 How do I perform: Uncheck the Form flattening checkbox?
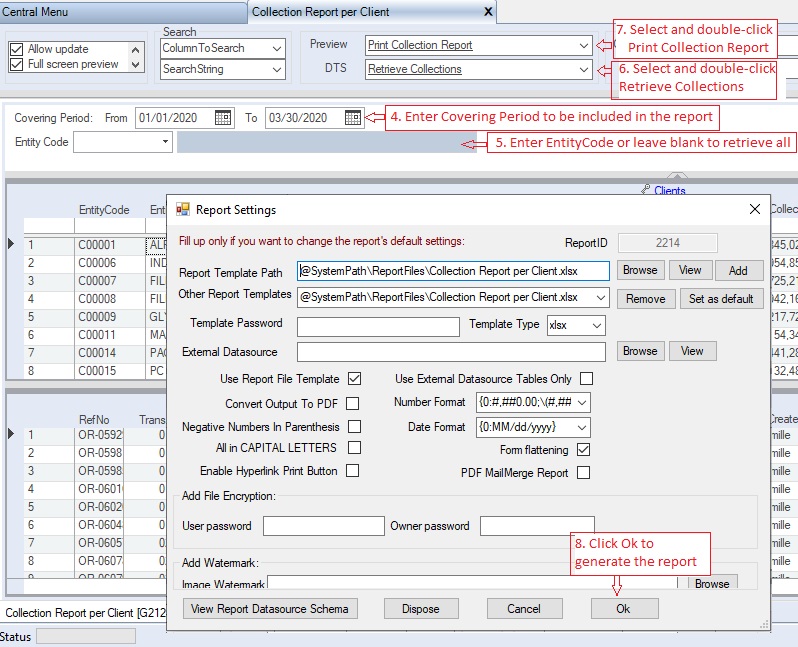pos(583,449)
